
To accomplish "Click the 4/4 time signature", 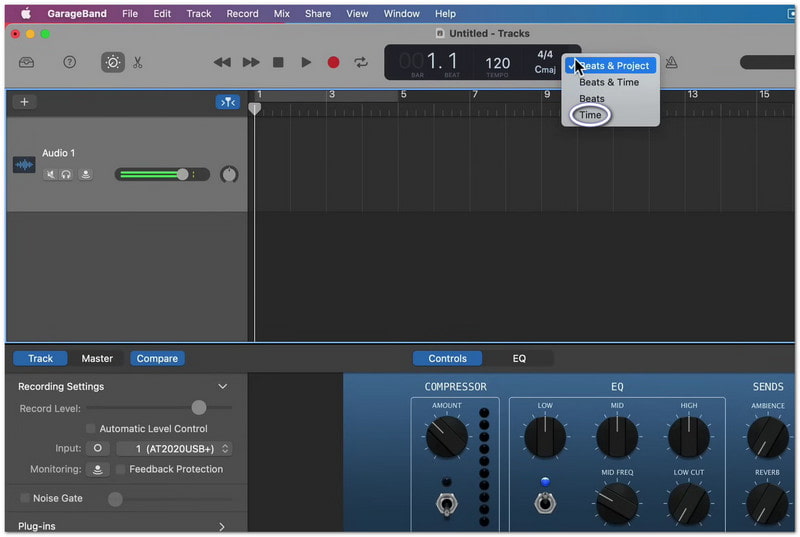I will [x=545, y=55].
